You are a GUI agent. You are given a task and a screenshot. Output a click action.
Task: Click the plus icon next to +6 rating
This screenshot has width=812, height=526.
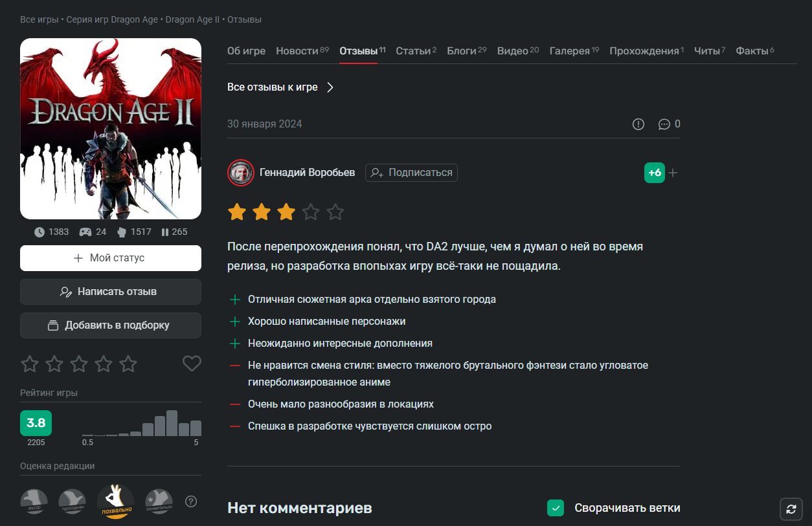673,173
